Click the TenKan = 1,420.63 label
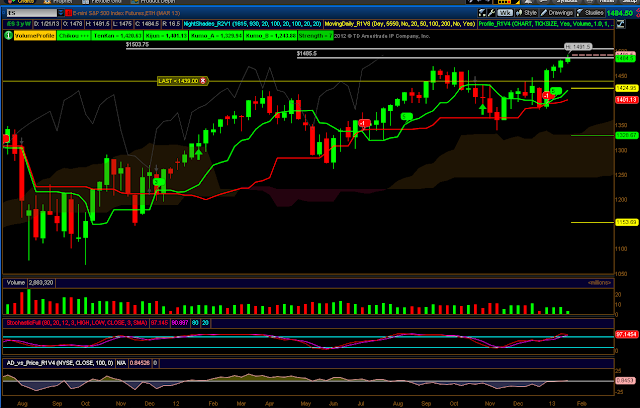Image resolution: width=640 pixels, height=408 pixels. [x=117, y=36]
